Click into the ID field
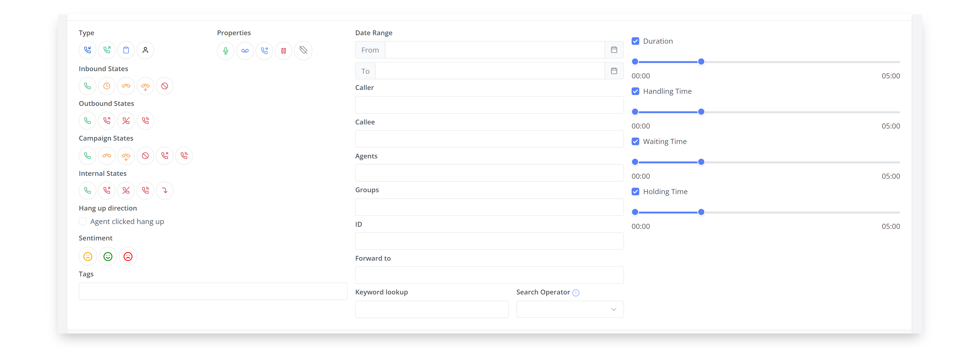Screen dimensions: 980x348 point(489,241)
